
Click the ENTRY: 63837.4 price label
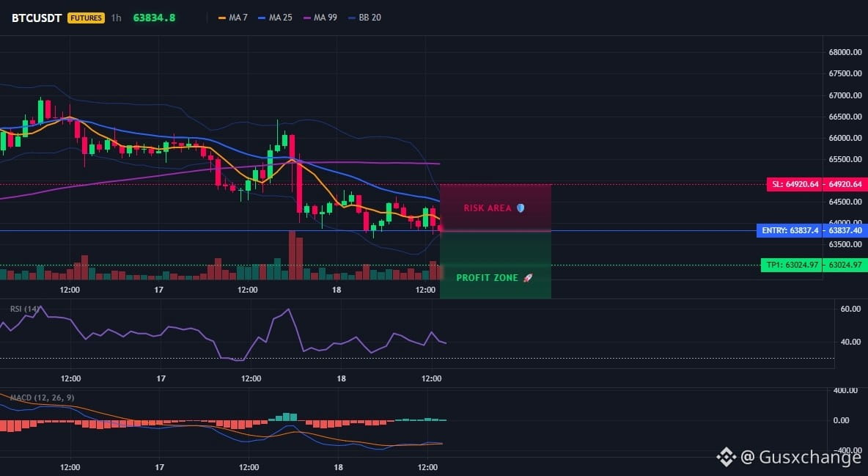(790, 230)
